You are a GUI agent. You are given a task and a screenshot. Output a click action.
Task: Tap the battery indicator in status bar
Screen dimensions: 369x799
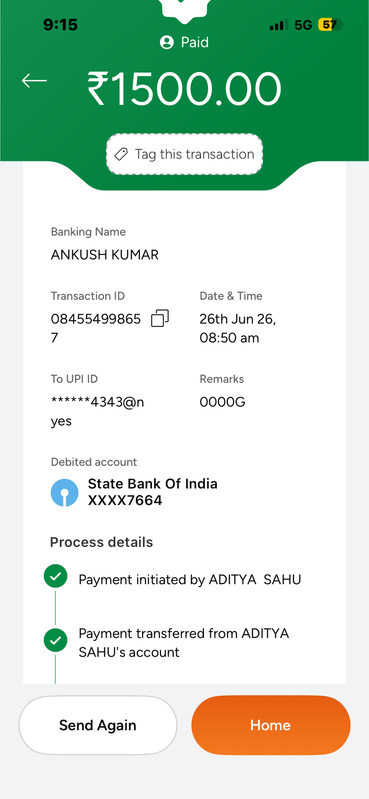330,24
